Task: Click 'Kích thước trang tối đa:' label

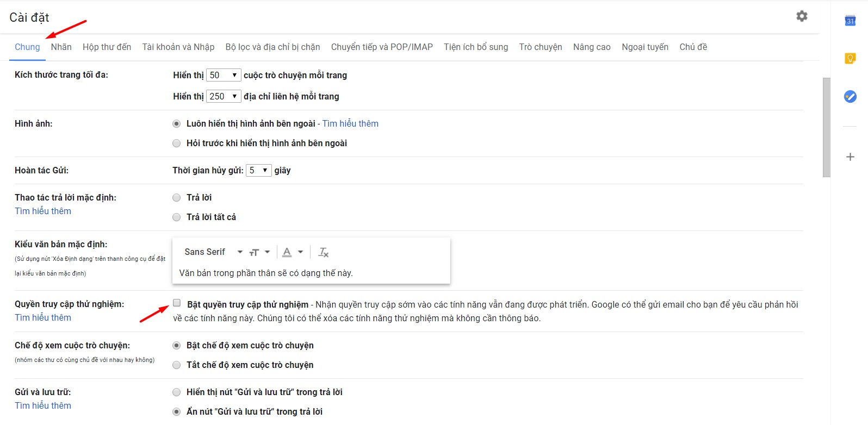Action: pos(61,75)
